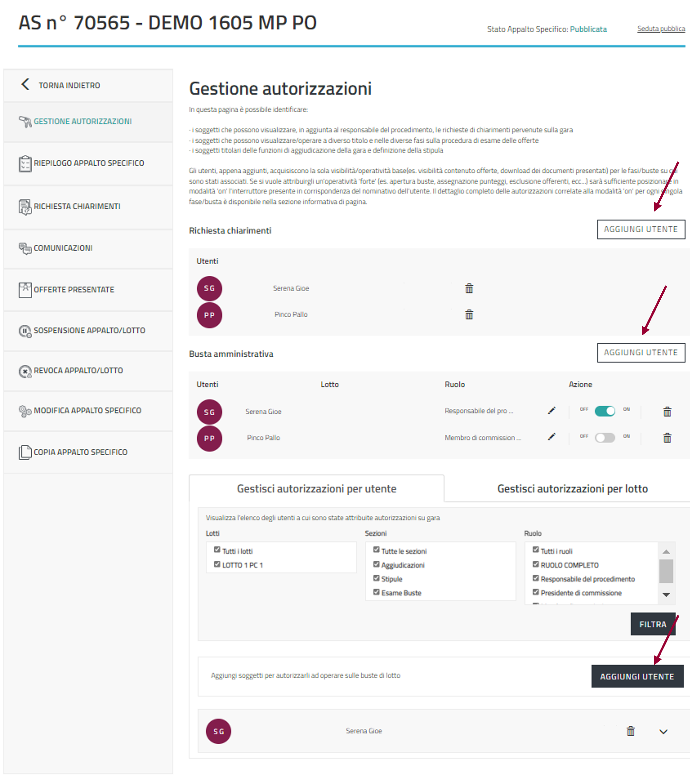Click Copia Appalto Specifico document icon
Viewport: 690px width, 784px height.
25,452
